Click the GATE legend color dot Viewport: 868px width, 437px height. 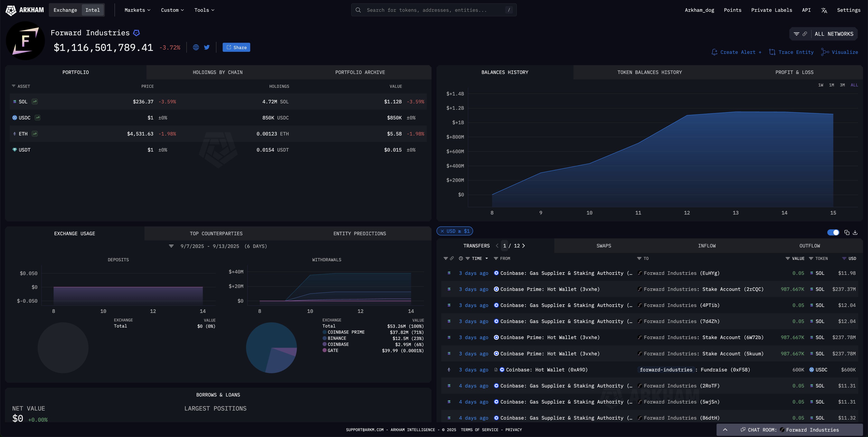pos(325,350)
